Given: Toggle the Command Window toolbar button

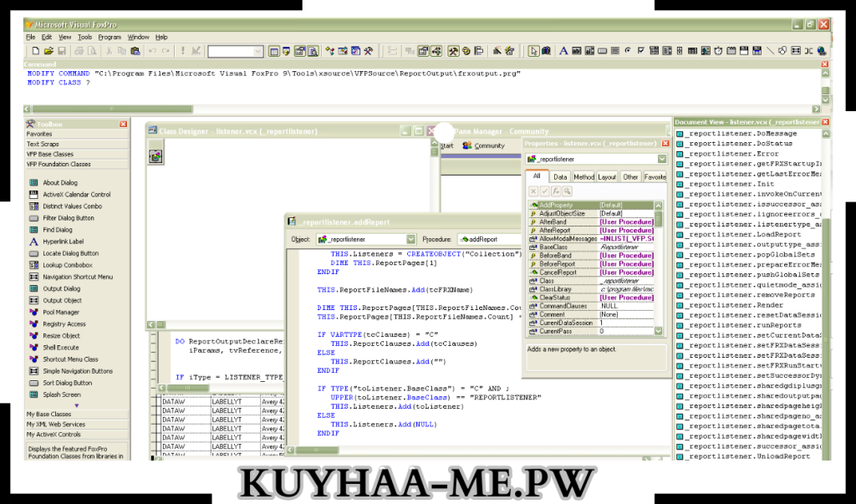Looking at the screenshot, I should [x=274, y=51].
